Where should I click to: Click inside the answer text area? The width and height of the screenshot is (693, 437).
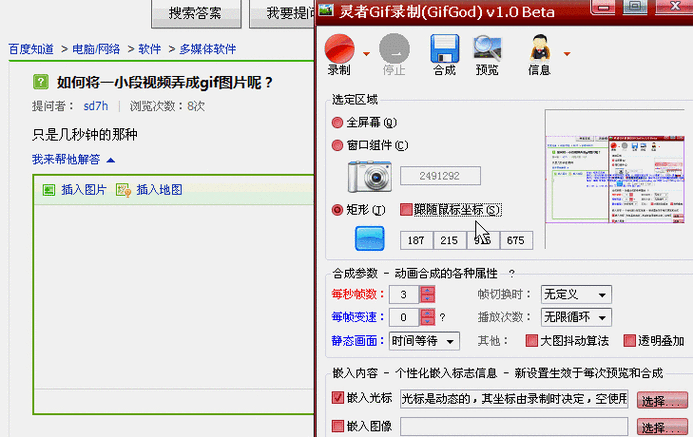[x=174, y=296]
